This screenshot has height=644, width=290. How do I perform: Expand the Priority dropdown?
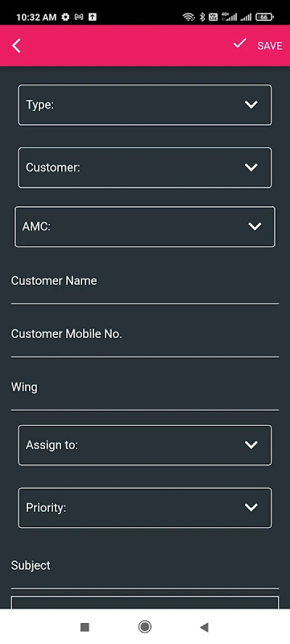point(144,508)
